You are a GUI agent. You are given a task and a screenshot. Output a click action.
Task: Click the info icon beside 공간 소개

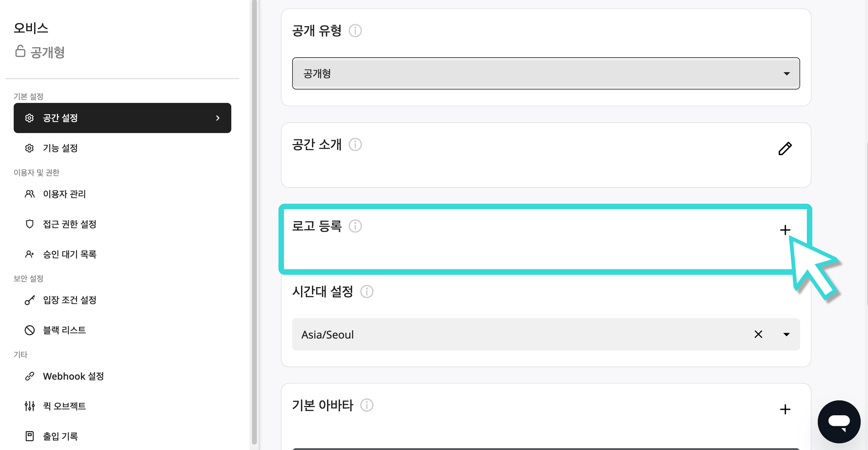point(355,145)
